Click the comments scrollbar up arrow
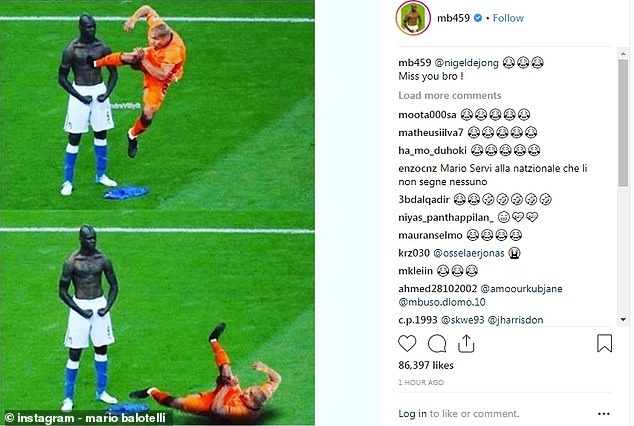Image resolution: width=634 pixels, height=426 pixels. [623, 54]
